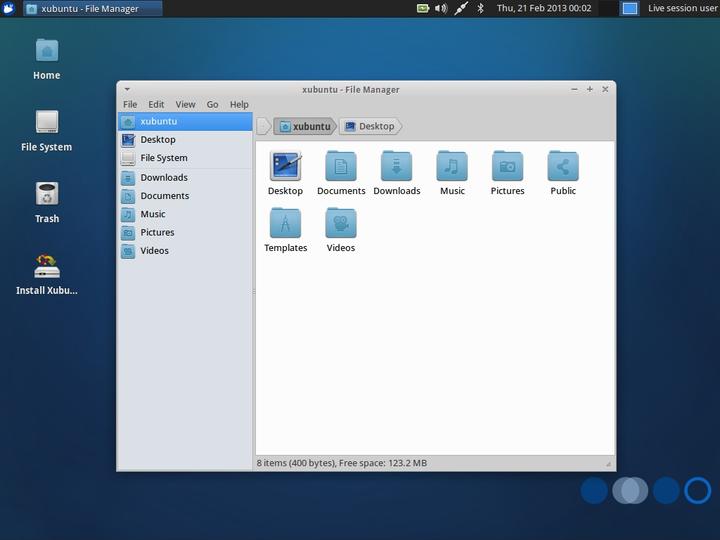Open the View menu
Viewport: 720px width, 540px height.
pyautogui.click(x=185, y=105)
